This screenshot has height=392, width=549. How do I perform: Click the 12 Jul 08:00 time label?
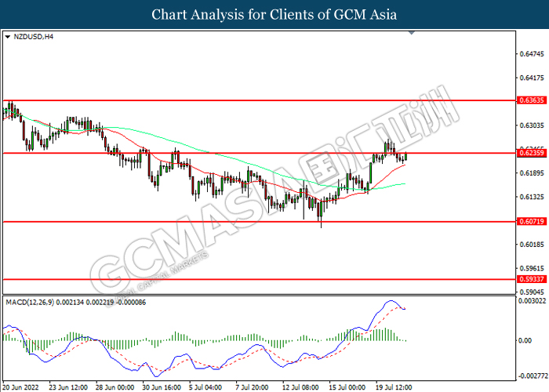click(300, 387)
